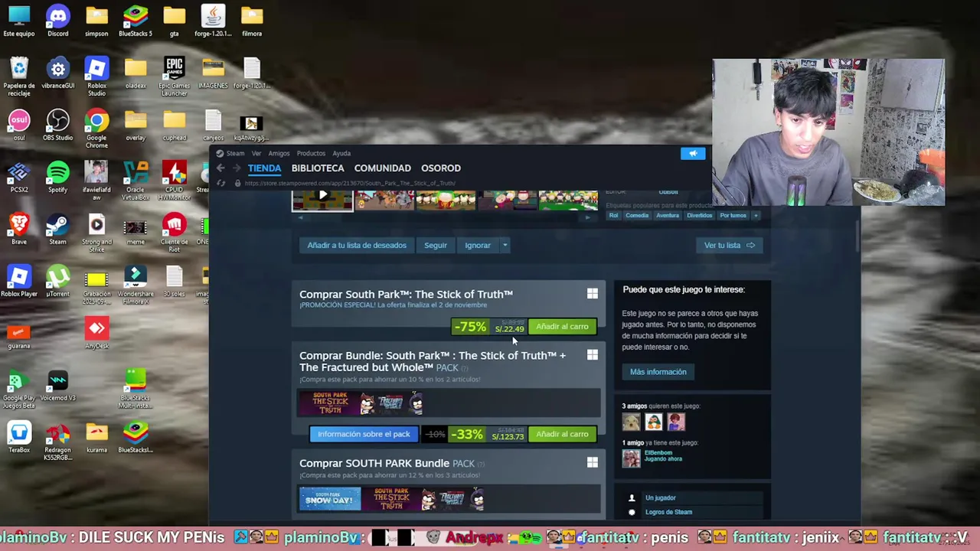Screen dimensions: 980x551
Task: Select the Comedia tag
Action: (637, 216)
